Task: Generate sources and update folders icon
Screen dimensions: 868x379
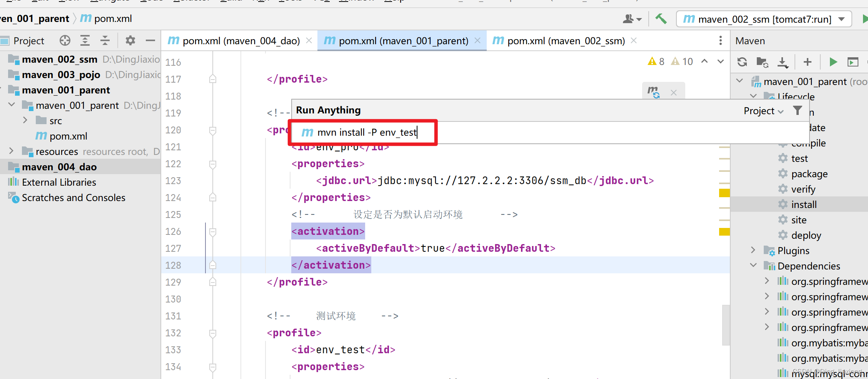Action: [x=762, y=62]
